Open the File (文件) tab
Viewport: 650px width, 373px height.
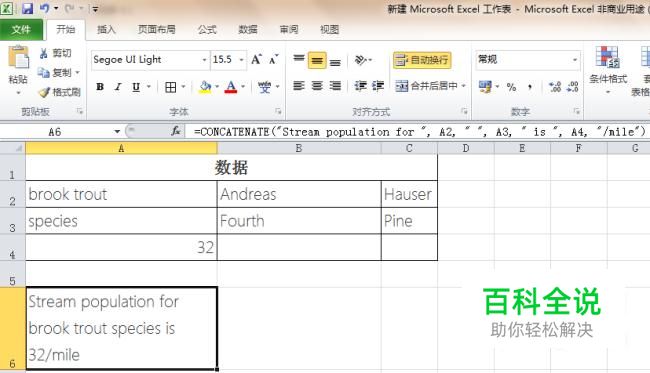tap(21, 29)
